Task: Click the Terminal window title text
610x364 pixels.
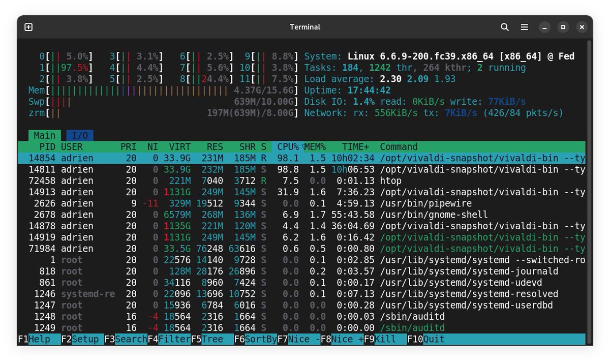Action: [x=305, y=27]
